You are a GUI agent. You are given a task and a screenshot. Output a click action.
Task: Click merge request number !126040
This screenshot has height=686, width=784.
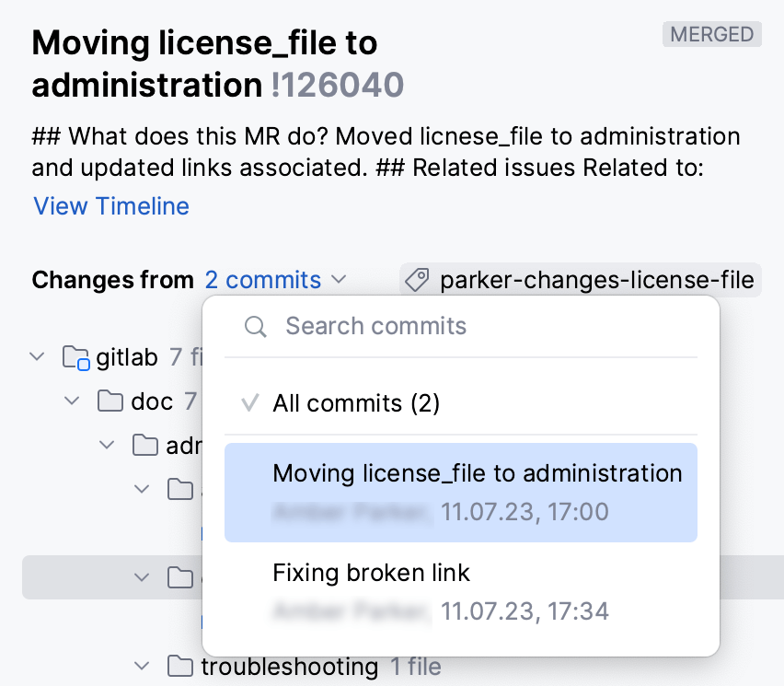tap(338, 86)
